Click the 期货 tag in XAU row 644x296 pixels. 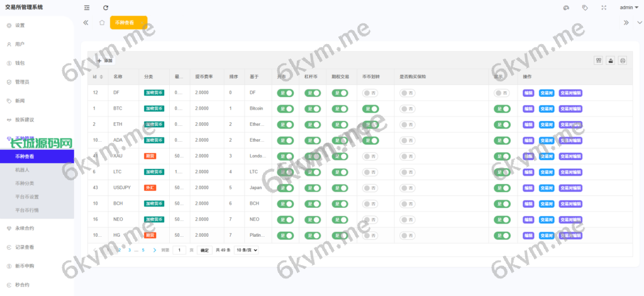[150, 156]
